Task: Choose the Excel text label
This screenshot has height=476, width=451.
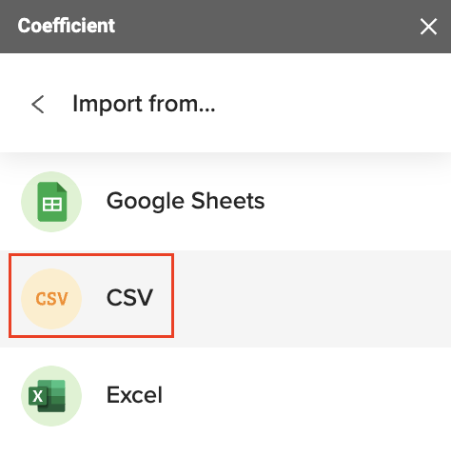Action: 134,395
